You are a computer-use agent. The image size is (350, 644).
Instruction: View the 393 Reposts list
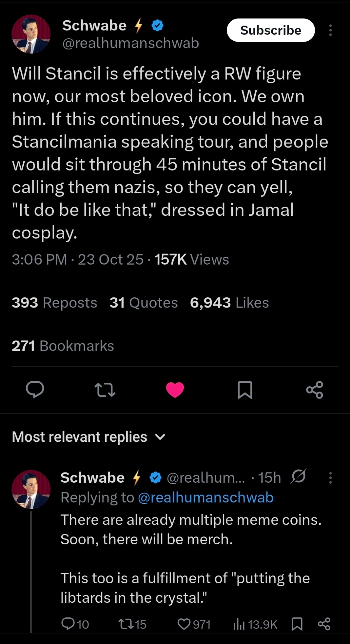(x=54, y=303)
